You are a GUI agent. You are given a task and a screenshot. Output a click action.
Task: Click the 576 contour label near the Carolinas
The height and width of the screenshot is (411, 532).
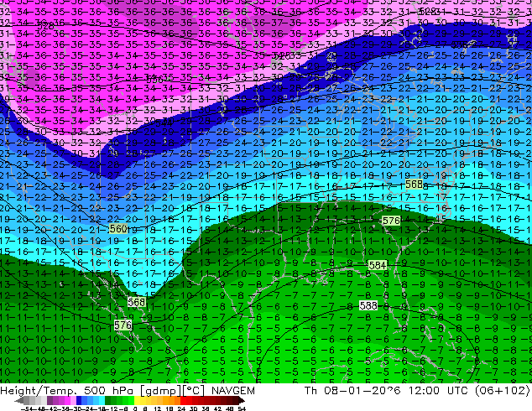pyautogui.click(x=391, y=221)
